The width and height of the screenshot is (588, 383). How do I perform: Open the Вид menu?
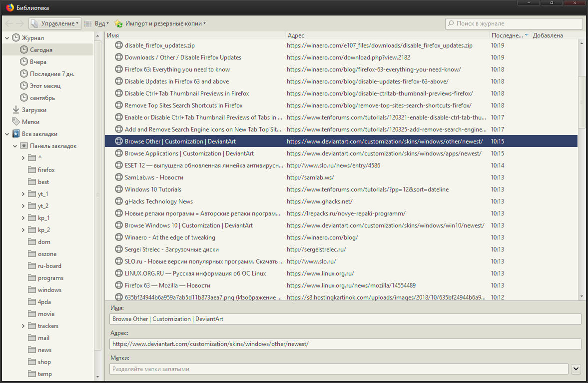(x=97, y=23)
